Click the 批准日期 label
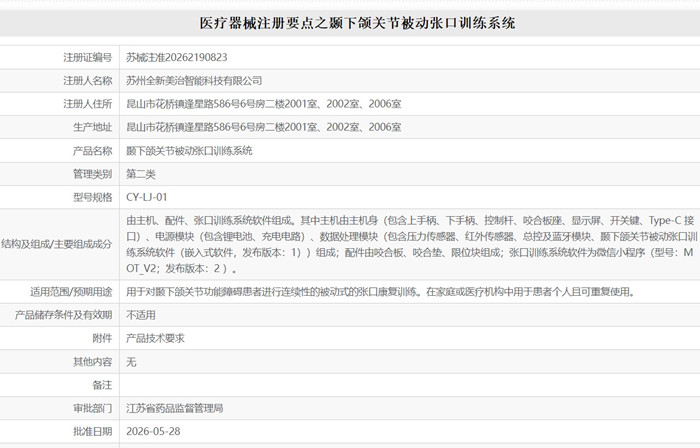 point(92,431)
